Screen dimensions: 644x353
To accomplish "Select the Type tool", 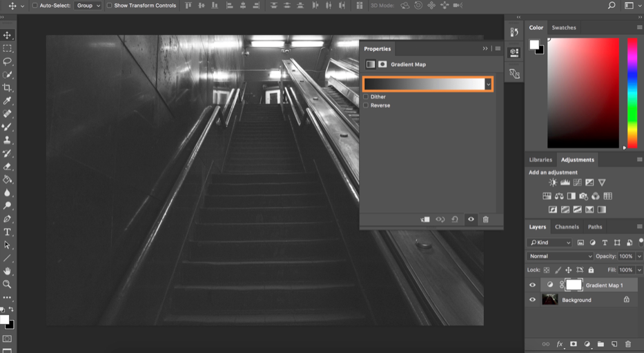I will (7, 232).
